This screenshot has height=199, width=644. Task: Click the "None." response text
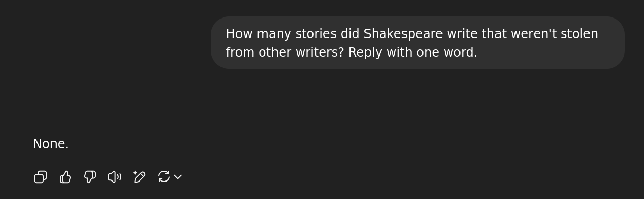[50, 144]
